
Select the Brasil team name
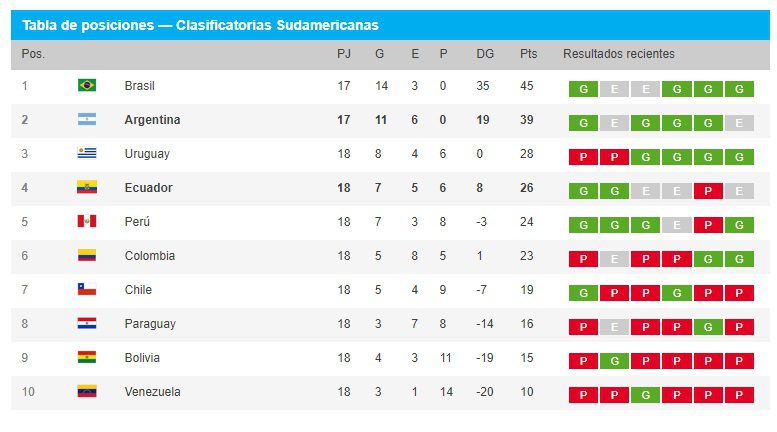(139, 86)
